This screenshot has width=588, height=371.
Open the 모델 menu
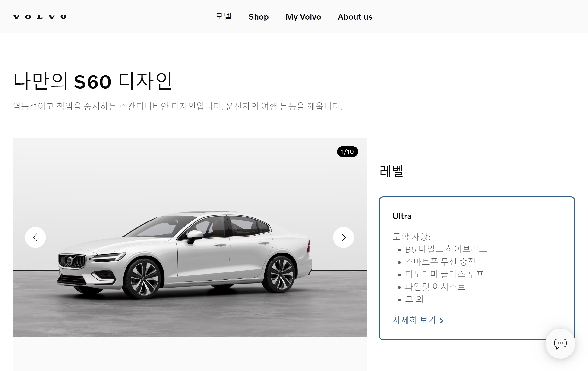point(223,17)
